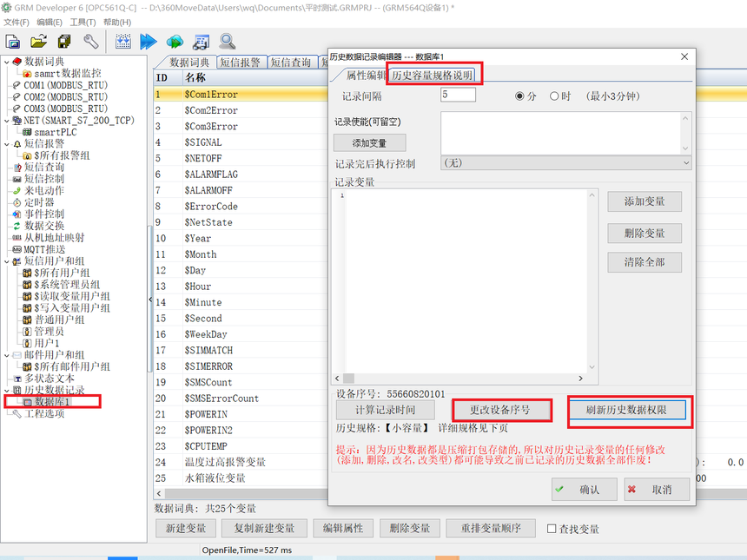This screenshot has height=560, width=747.
Task: Click the 更改设备序号 button
Action: 499,410
